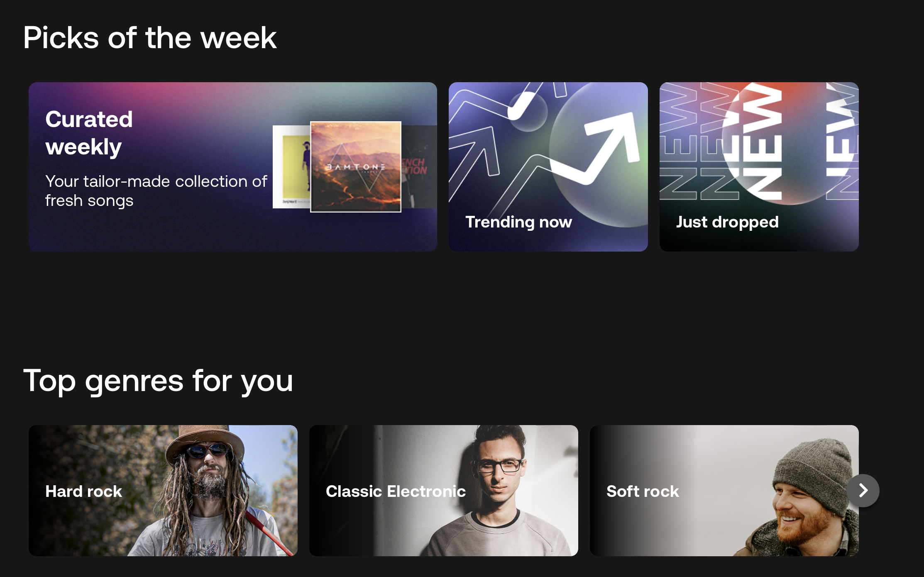Image resolution: width=924 pixels, height=577 pixels.
Task: Select the Just dropped label
Action: click(727, 222)
